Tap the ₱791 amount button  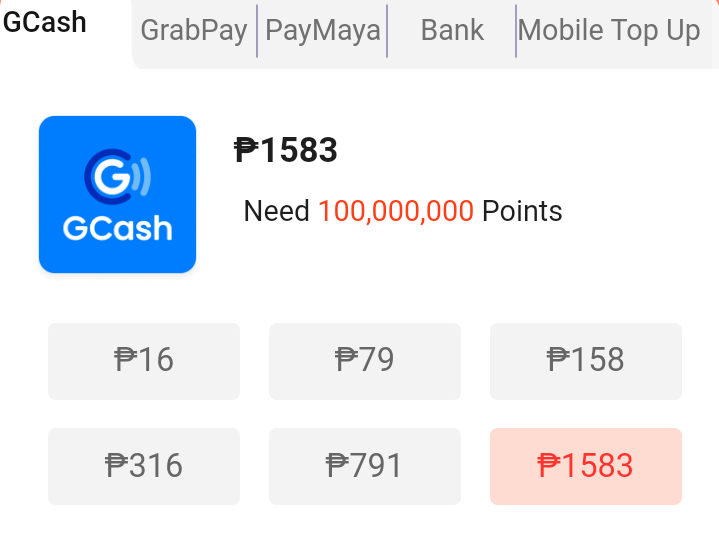pos(365,466)
